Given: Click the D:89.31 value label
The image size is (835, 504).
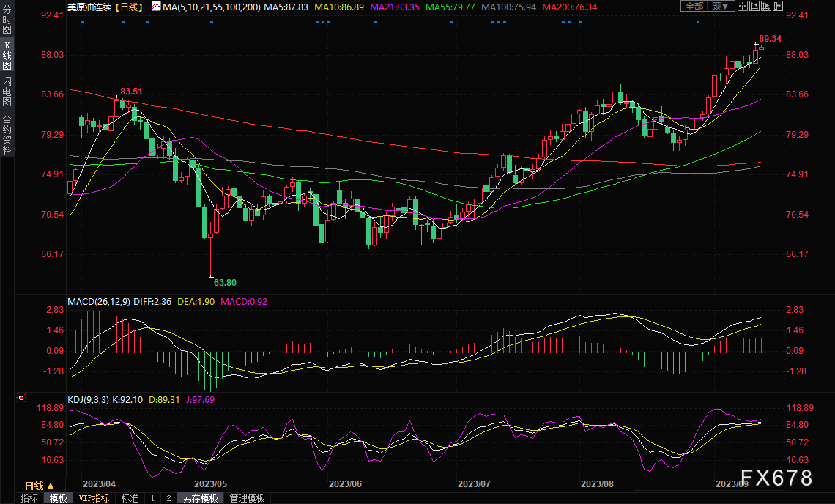Looking at the screenshot, I should tap(164, 399).
